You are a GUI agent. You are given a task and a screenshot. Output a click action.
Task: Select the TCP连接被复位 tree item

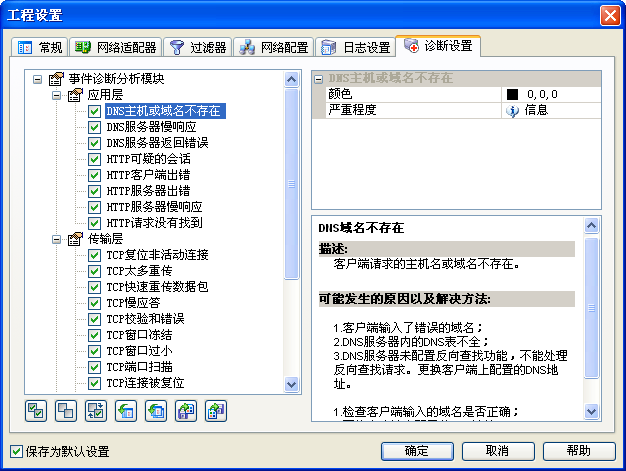145,383
